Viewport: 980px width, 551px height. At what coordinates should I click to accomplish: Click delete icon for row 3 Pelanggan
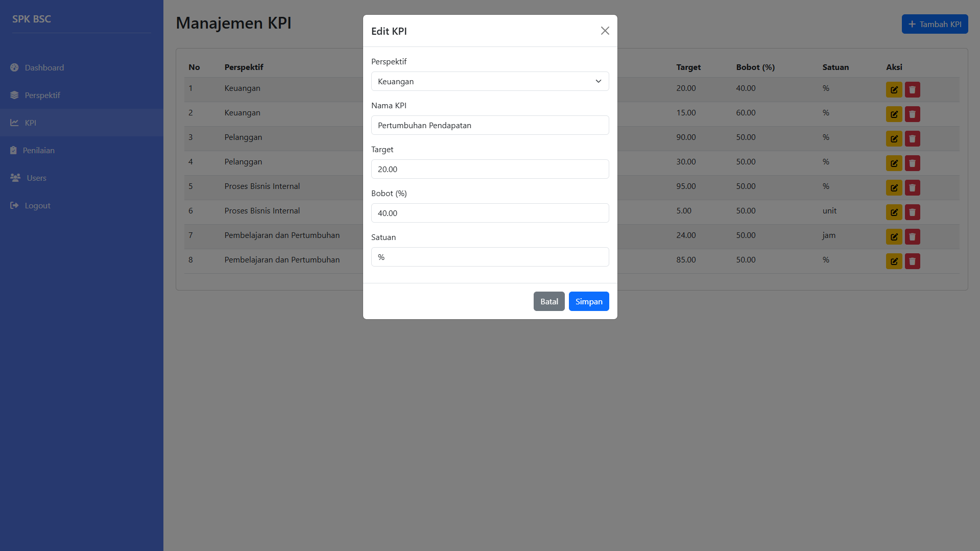(x=912, y=138)
